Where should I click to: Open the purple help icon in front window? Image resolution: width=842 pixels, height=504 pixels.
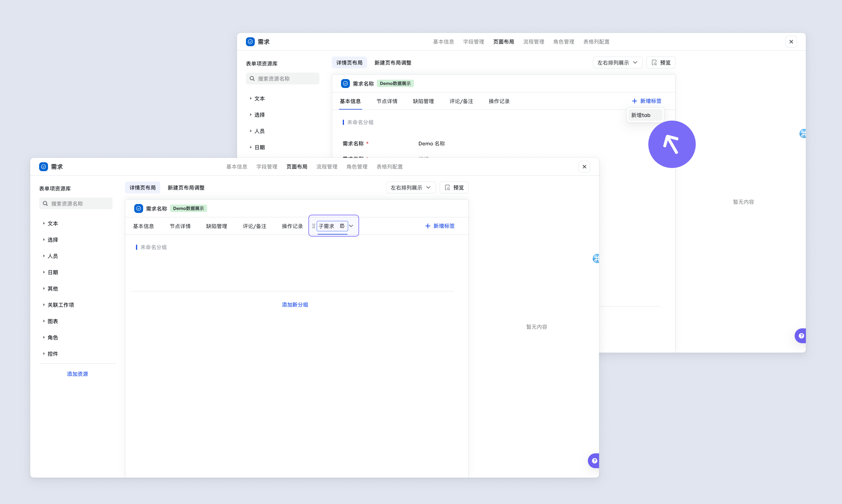pyautogui.click(x=594, y=461)
